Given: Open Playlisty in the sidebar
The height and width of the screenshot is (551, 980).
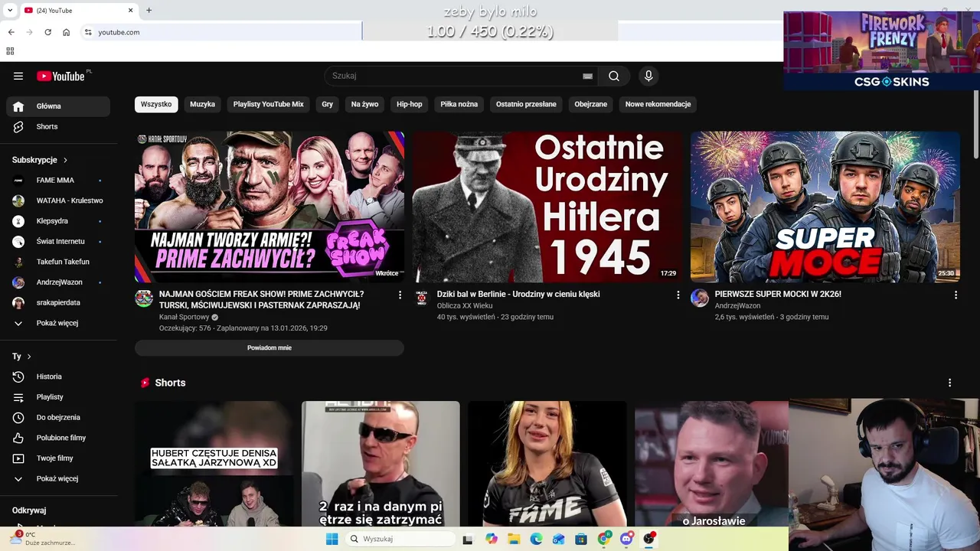Looking at the screenshot, I should [58, 397].
